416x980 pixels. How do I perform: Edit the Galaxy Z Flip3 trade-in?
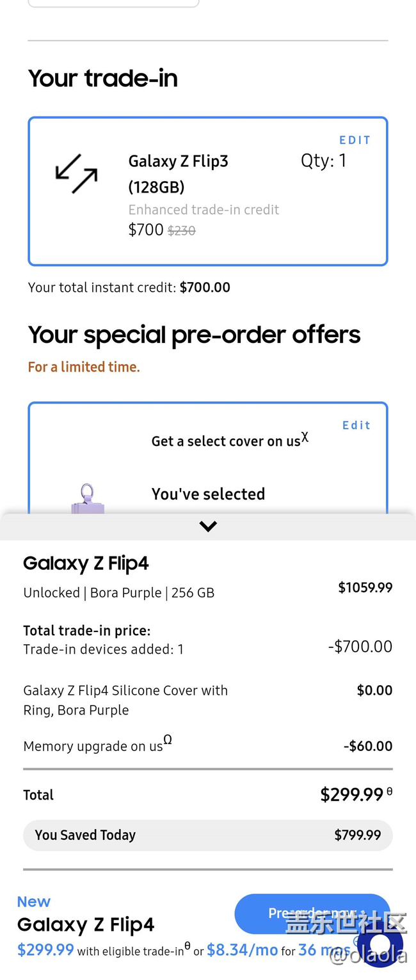[355, 140]
